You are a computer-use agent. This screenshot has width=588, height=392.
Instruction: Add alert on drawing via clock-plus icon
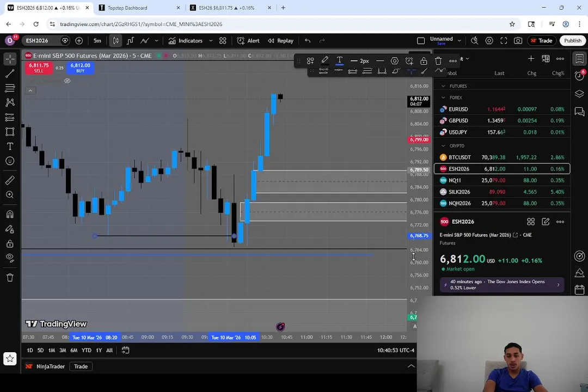point(409,61)
